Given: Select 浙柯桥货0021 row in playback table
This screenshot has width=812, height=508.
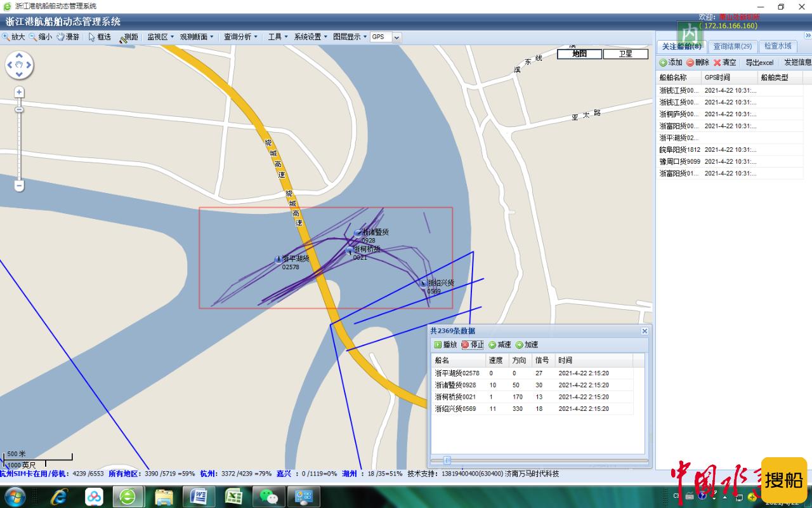Looking at the screenshot, I should [x=532, y=397].
